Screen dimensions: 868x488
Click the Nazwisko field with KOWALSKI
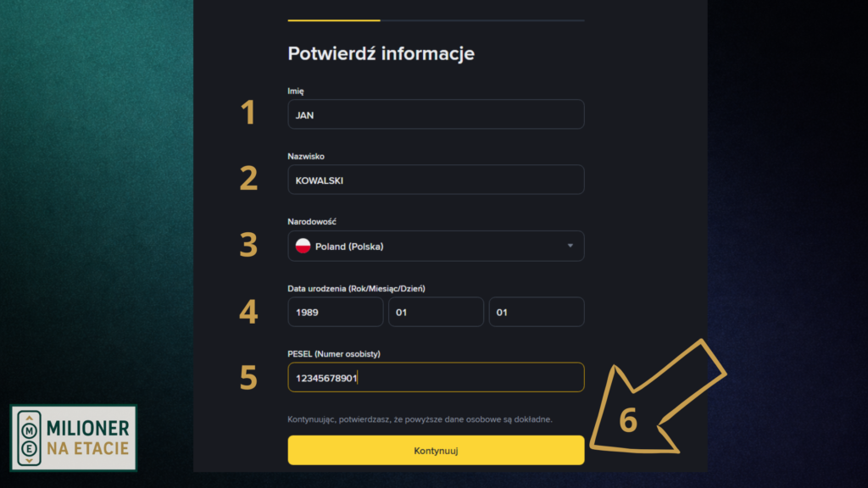click(x=436, y=180)
